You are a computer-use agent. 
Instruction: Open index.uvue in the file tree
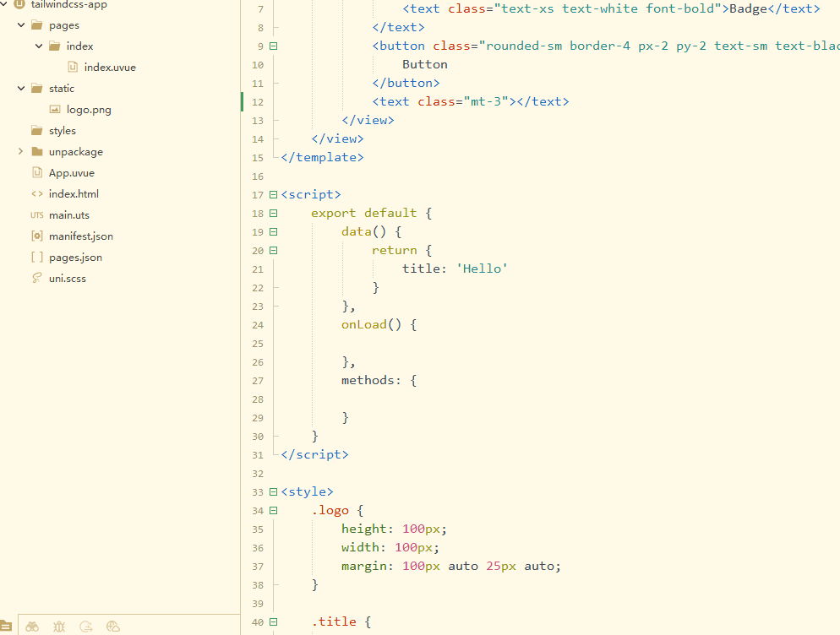[x=109, y=68]
